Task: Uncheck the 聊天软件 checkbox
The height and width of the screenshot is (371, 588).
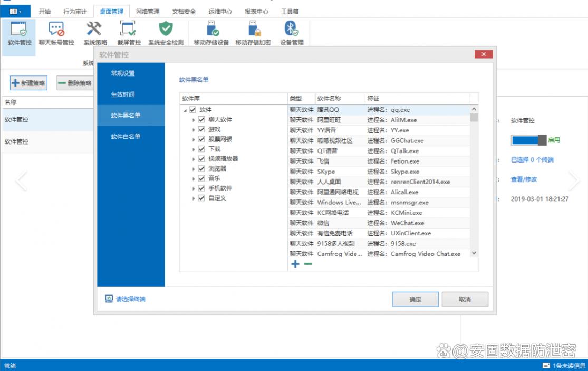Action: click(201, 120)
